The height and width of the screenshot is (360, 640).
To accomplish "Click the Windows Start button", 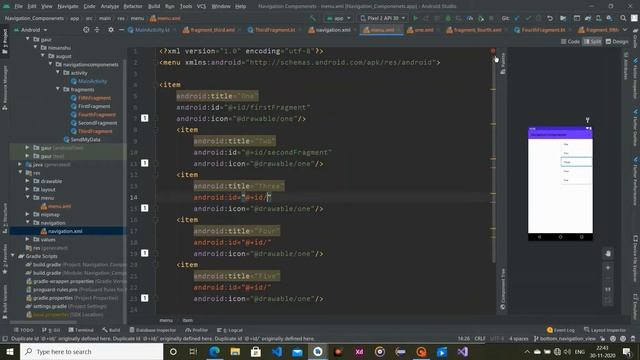I will pos(10,351).
